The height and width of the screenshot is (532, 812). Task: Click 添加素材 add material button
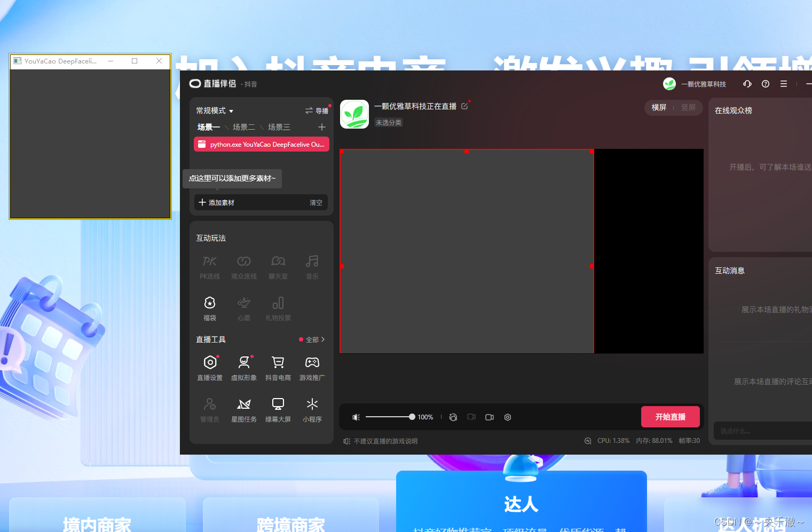(x=217, y=203)
